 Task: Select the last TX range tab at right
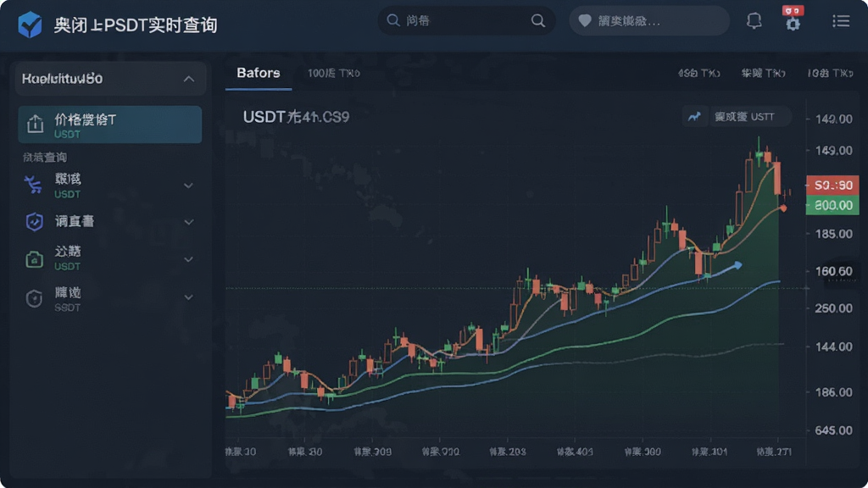pos(830,73)
